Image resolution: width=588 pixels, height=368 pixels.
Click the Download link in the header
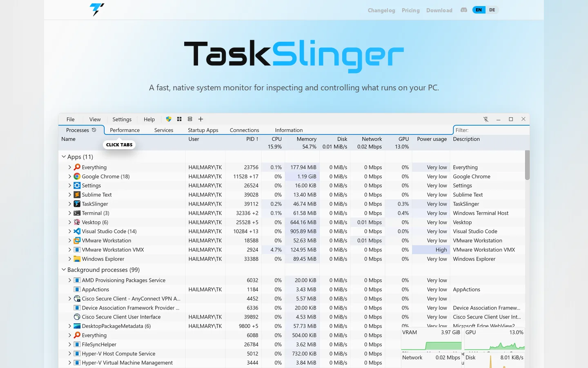tap(439, 10)
